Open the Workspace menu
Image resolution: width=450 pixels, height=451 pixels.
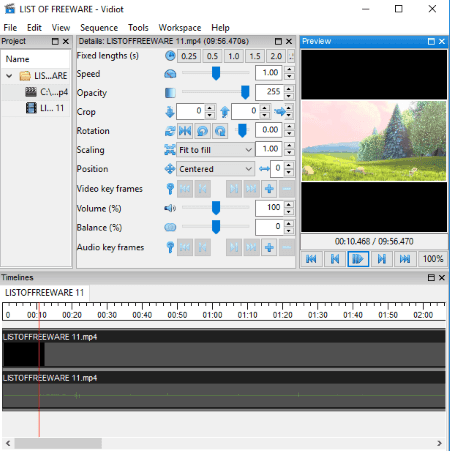click(180, 28)
